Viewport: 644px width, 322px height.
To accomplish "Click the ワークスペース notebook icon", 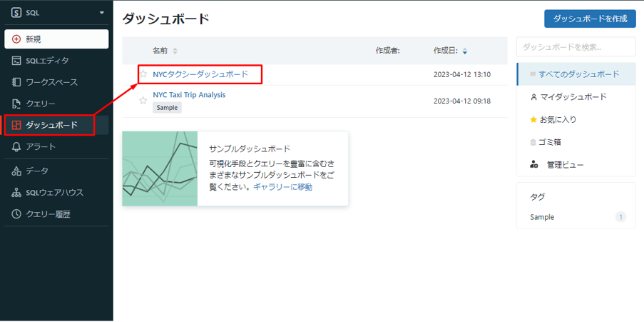I will (x=16, y=82).
